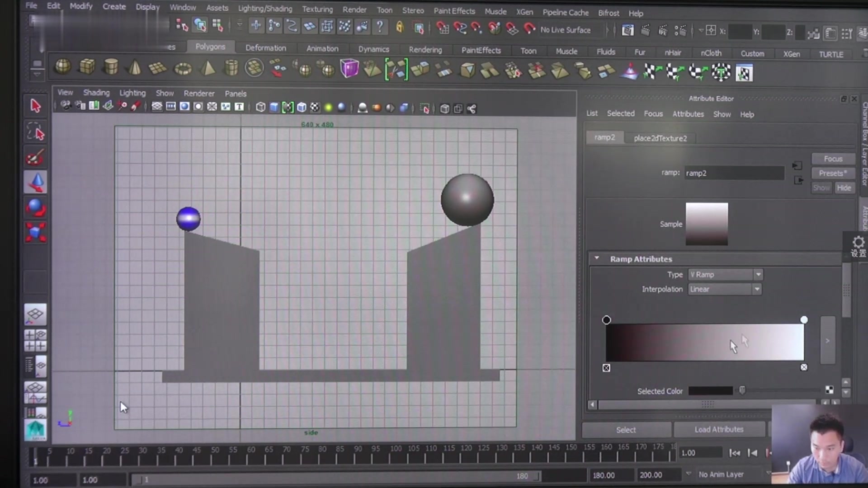This screenshot has width=868, height=488.
Task: Click the polygon cube shelf icon
Action: coord(87,67)
